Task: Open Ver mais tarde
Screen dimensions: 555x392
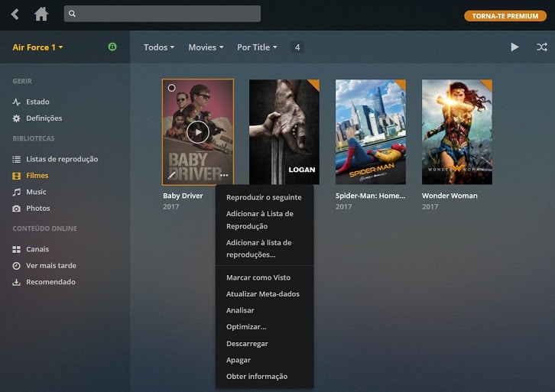Action: (x=51, y=265)
